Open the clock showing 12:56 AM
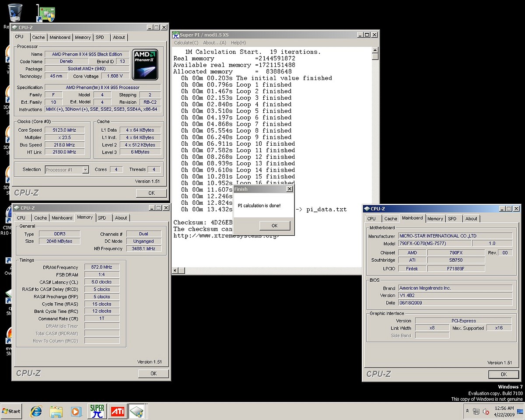 505,411
